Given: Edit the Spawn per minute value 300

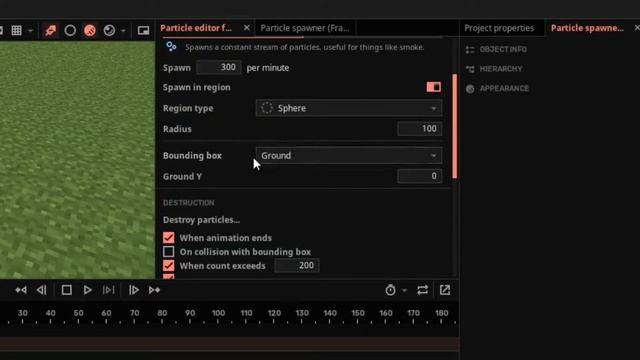Looking at the screenshot, I should pyautogui.click(x=218, y=67).
